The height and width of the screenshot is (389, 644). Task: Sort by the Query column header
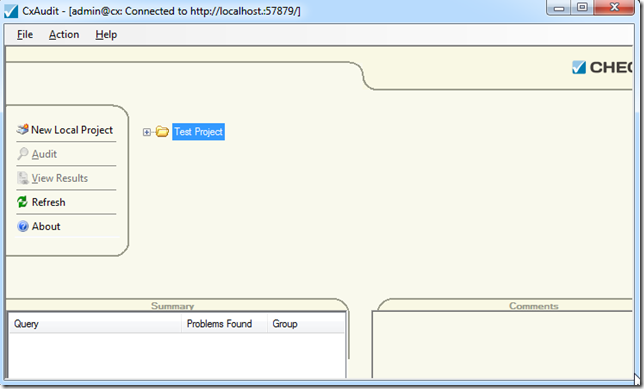pos(95,324)
